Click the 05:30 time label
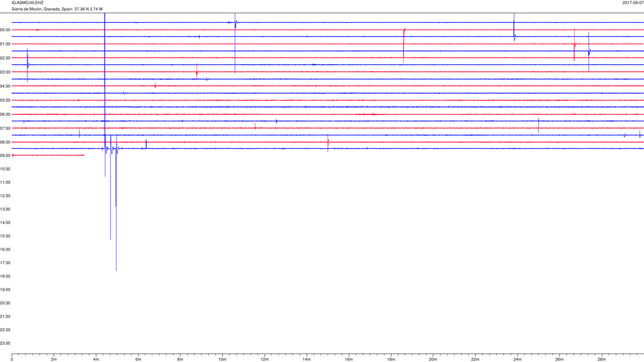644x362 pixels. point(5,101)
